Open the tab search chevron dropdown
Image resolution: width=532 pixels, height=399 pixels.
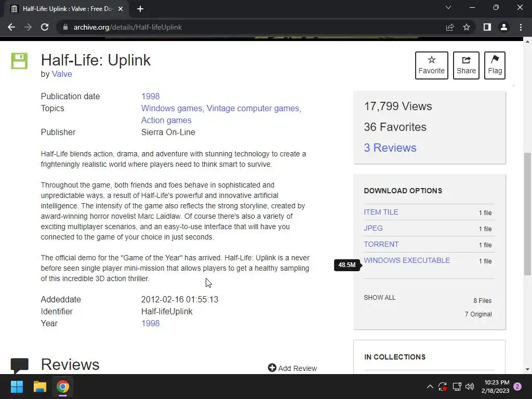(x=448, y=7)
